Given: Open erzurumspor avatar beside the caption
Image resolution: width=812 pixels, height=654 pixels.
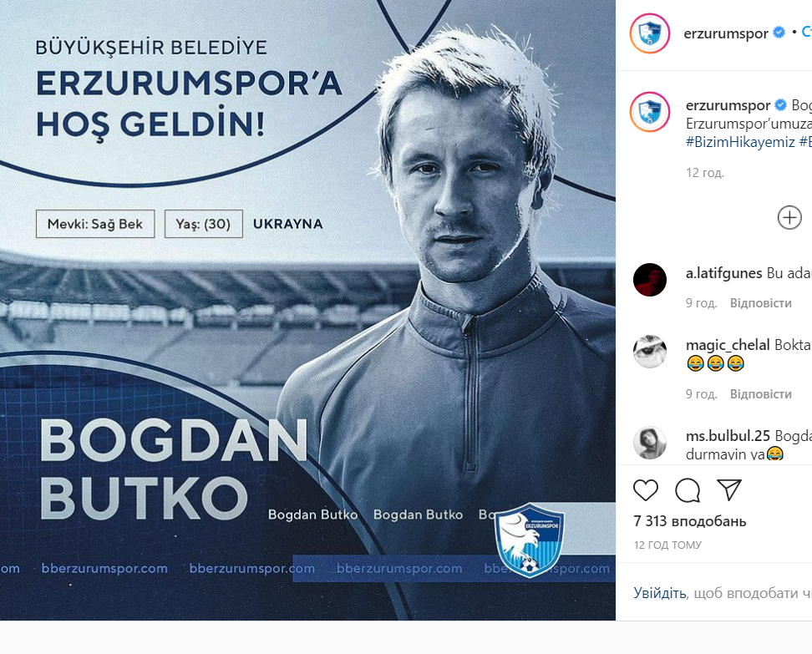Looking at the screenshot, I should 650,112.
